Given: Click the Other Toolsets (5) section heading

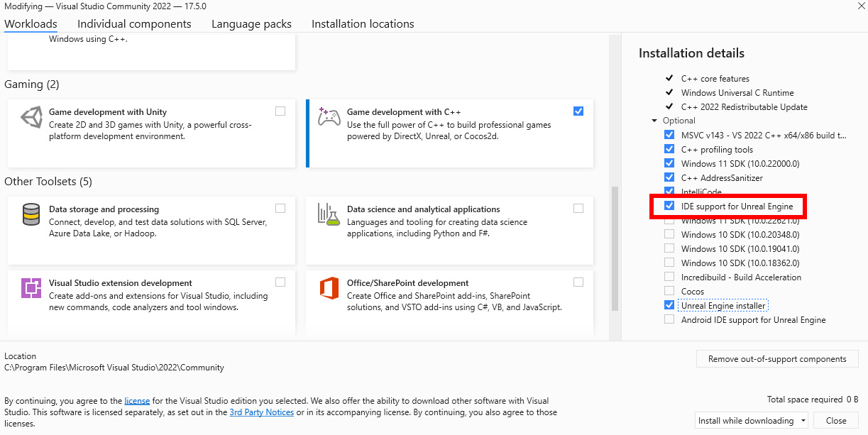Looking at the screenshot, I should 48,182.
